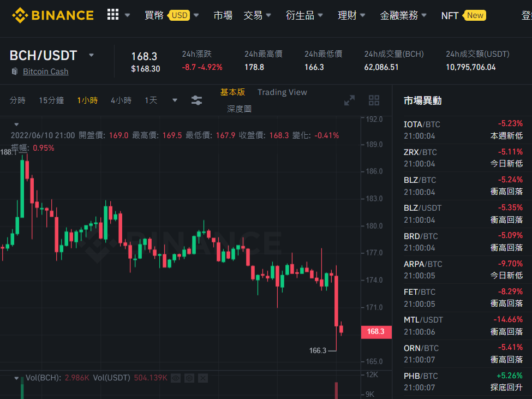Select 1天 interval
The height and width of the screenshot is (399, 532).
pyautogui.click(x=151, y=100)
